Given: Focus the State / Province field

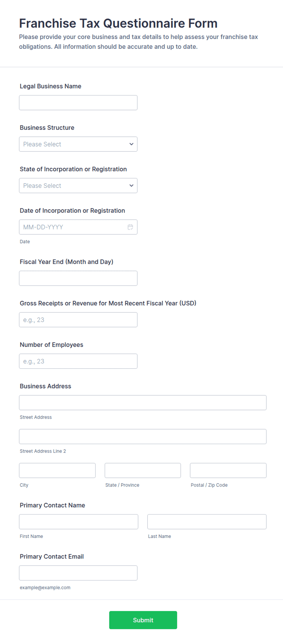Looking at the screenshot, I should click(143, 470).
